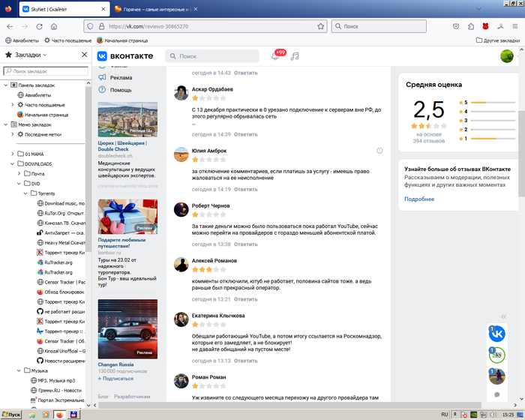The width and height of the screenshot is (525, 420).
Task: Open Помощь in VK left menu
Action: (x=121, y=89)
